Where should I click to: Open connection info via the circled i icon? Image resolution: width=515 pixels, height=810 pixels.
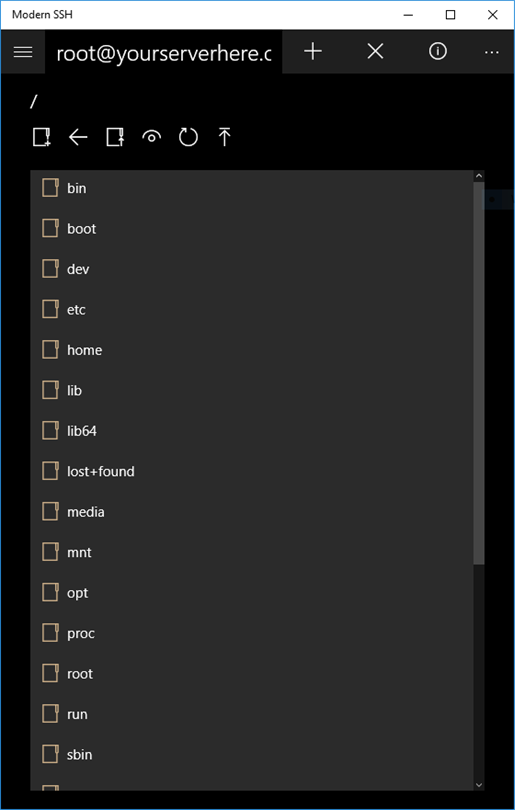[x=438, y=51]
